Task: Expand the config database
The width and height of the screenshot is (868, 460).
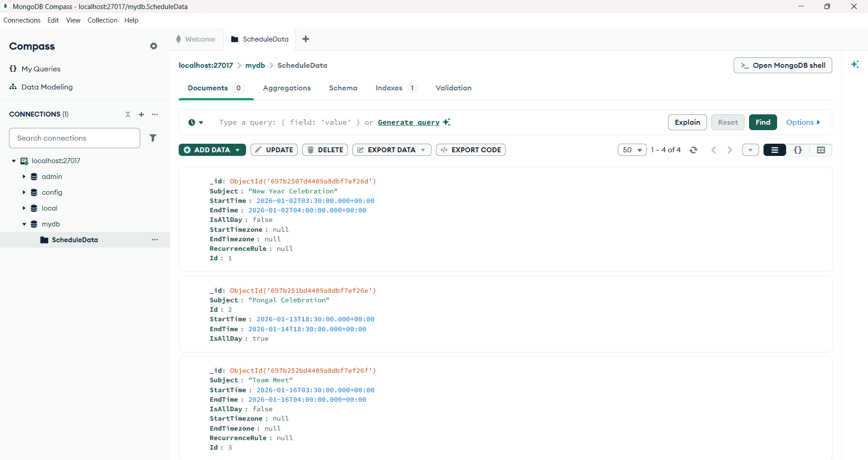Action: tap(24, 192)
